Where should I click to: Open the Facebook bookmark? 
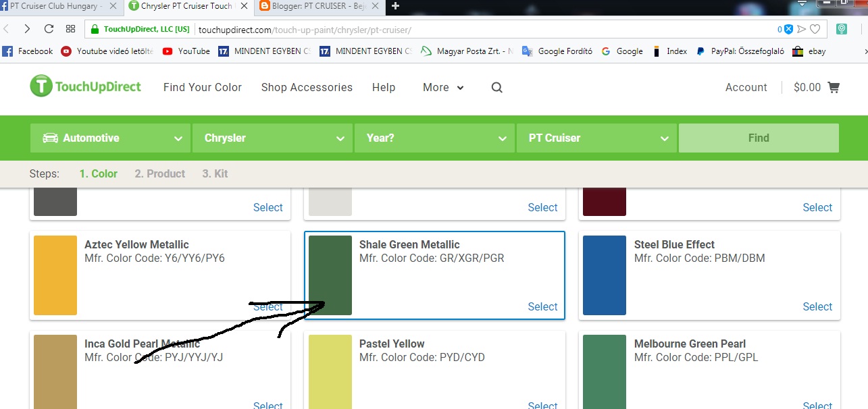[28, 51]
